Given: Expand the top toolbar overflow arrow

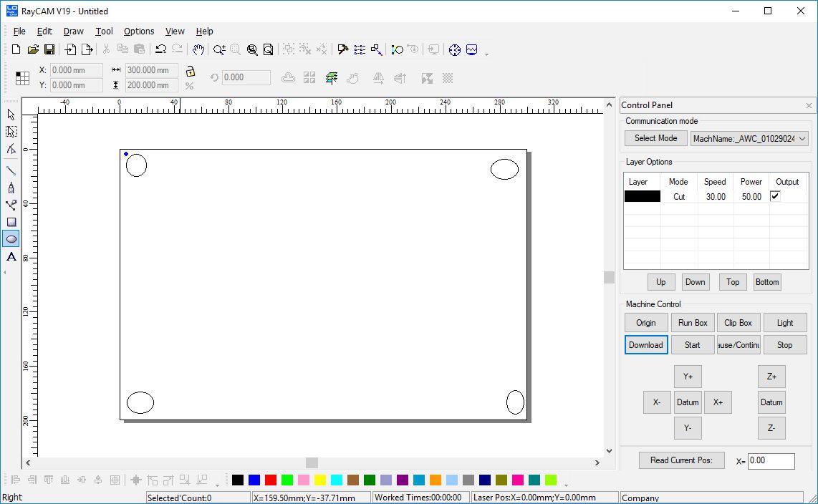Looking at the screenshot, I should point(487,54).
